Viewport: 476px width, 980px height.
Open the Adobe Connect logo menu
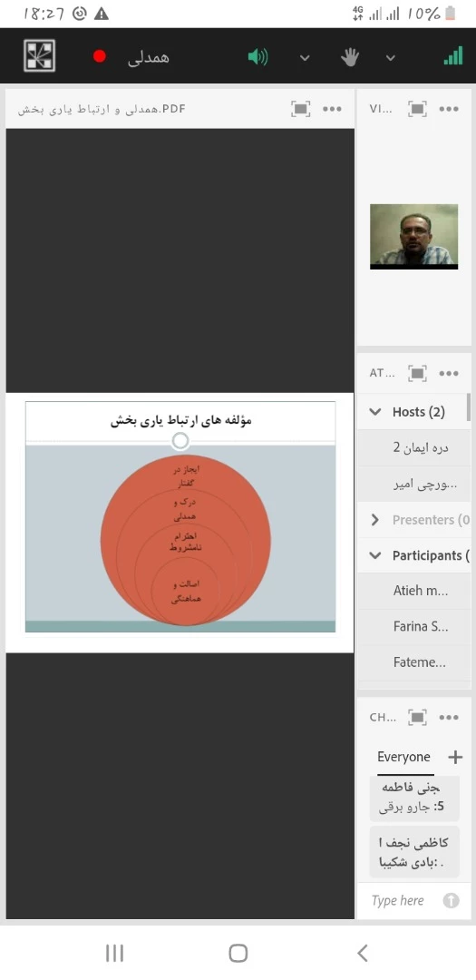39,56
